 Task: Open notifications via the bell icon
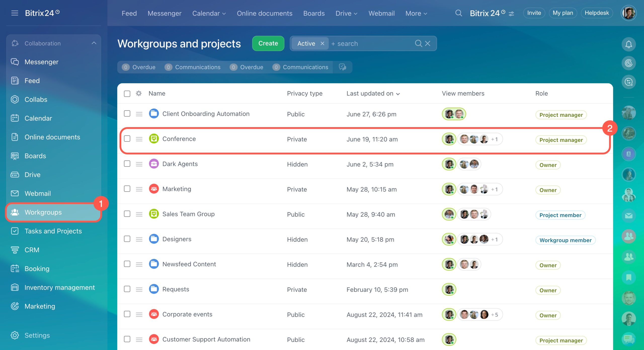pos(628,44)
